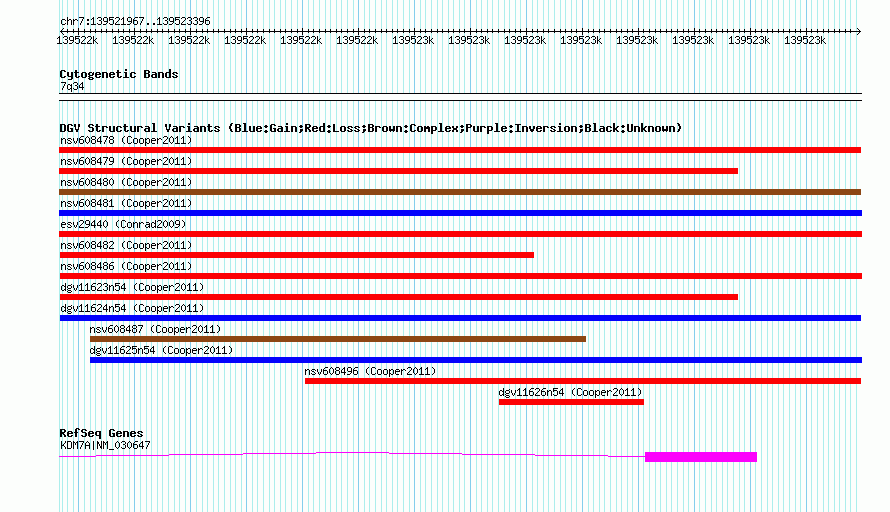Open the nsv608496 (Cooper2011) label
This screenshot has width=890, height=512.
370,371
